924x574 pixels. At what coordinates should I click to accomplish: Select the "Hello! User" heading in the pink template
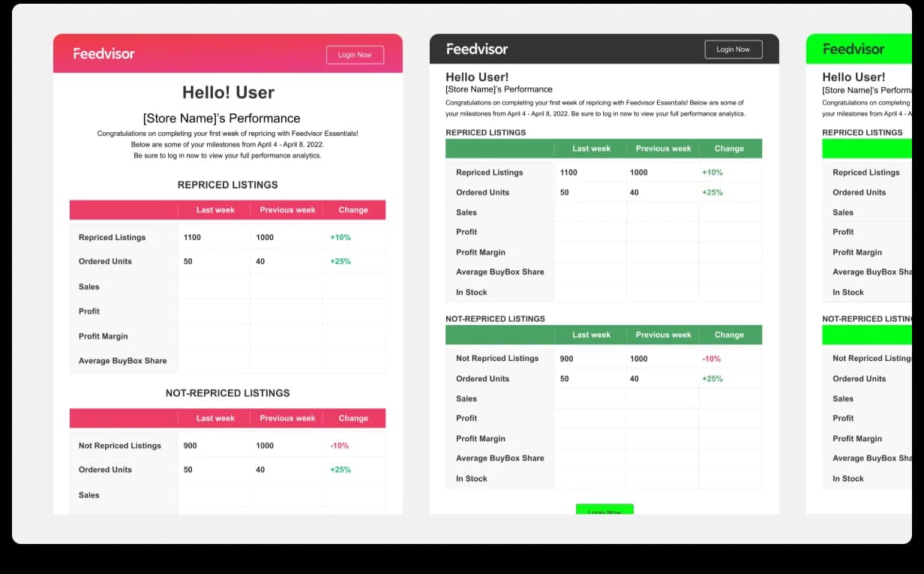click(228, 92)
